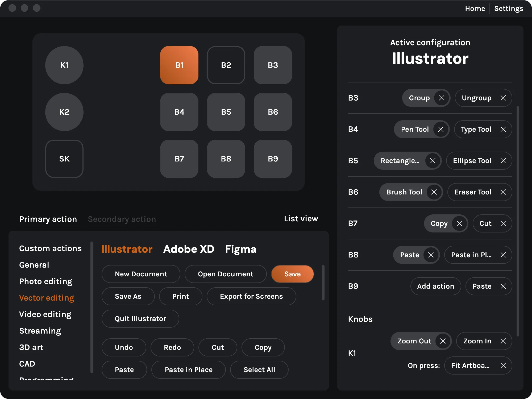
Task: Open the General category
Action: (x=34, y=265)
